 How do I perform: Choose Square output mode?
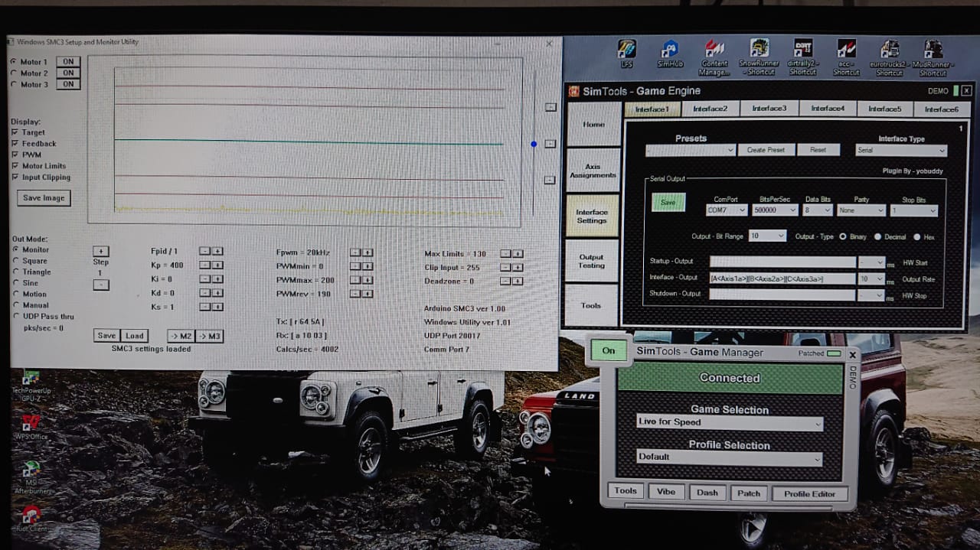click(x=15, y=261)
